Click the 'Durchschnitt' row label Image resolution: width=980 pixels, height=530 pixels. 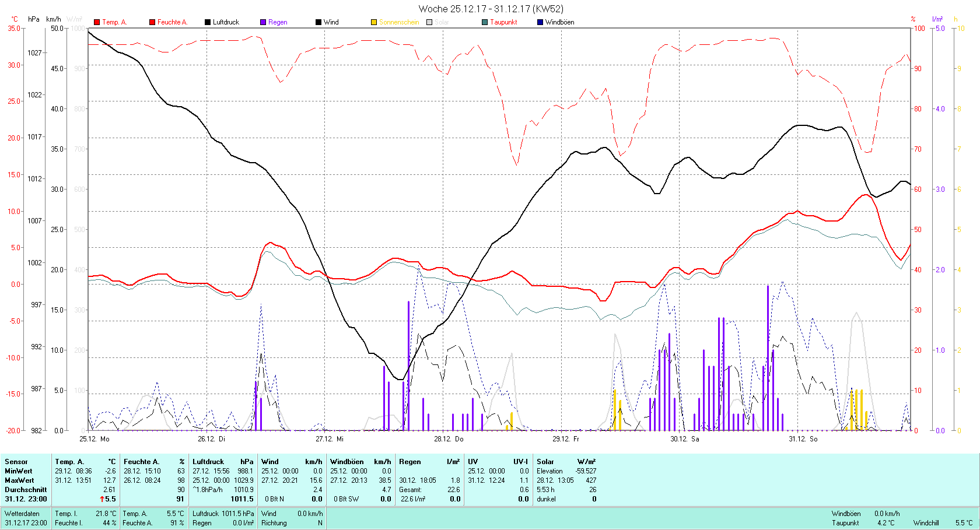click(x=26, y=490)
